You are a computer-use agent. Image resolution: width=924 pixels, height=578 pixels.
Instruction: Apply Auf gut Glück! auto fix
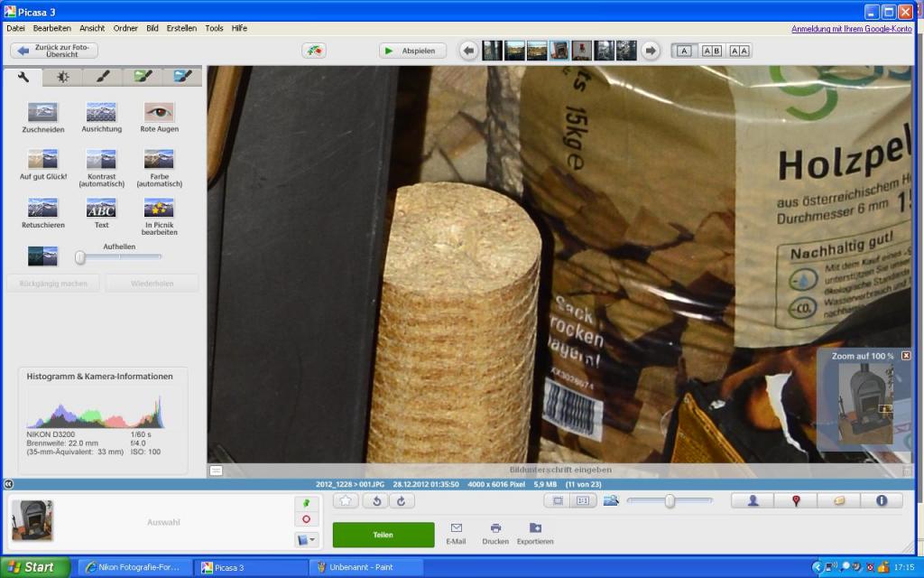pyautogui.click(x=42, y=164)
